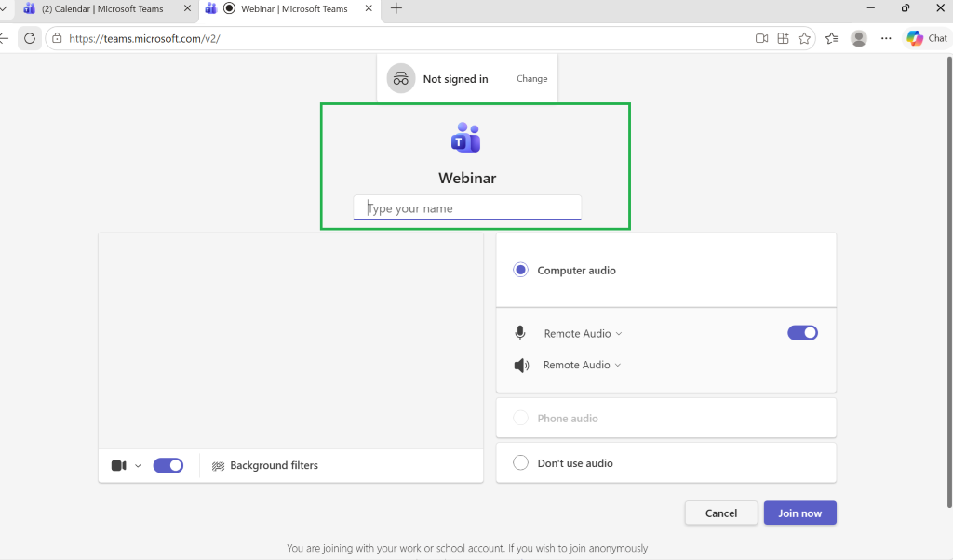This screenshot has width=953, height=560.
Task: Click the site lock icon in address bar
Action: [x=57, y=38]
